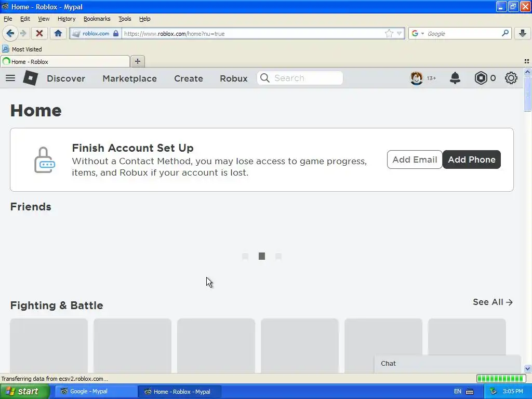Click the Google search input box
Screen dimensions: 532x399
coord(463,33)
